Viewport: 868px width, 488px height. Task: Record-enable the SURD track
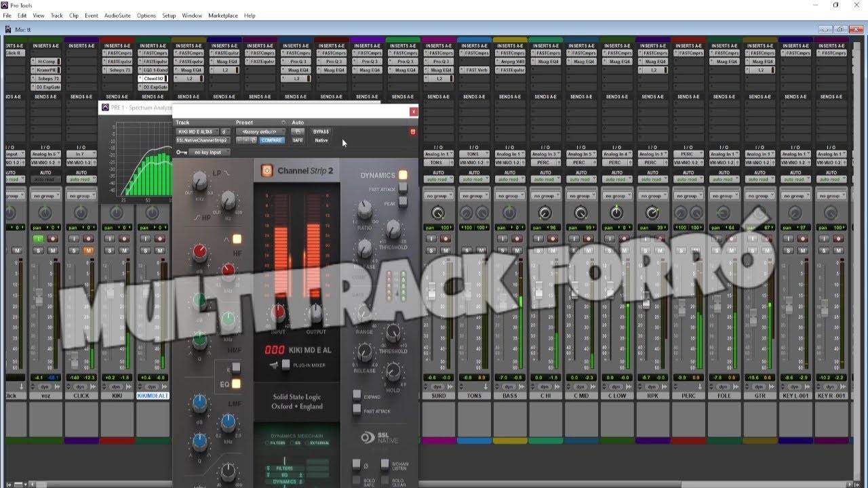coord(446,239)
